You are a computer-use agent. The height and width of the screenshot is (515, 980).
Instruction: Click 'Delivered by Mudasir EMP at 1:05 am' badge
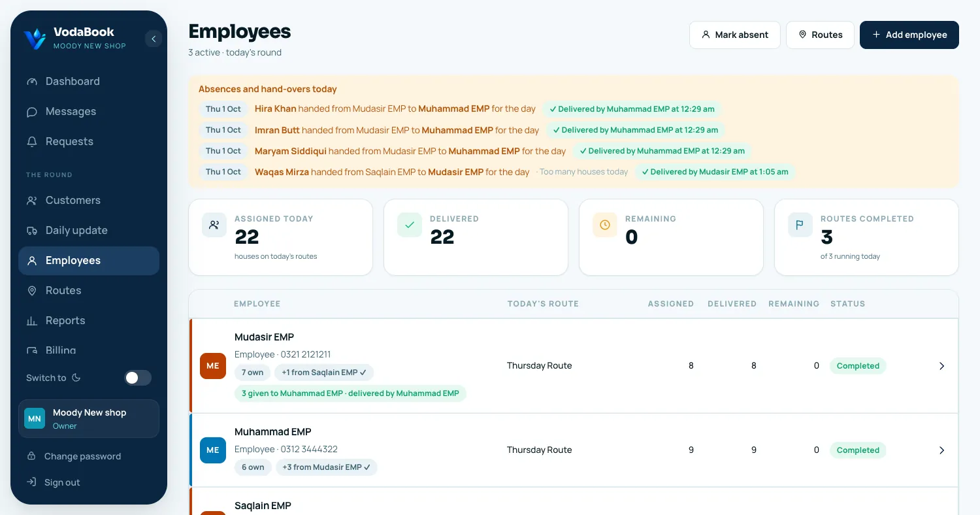715,172
